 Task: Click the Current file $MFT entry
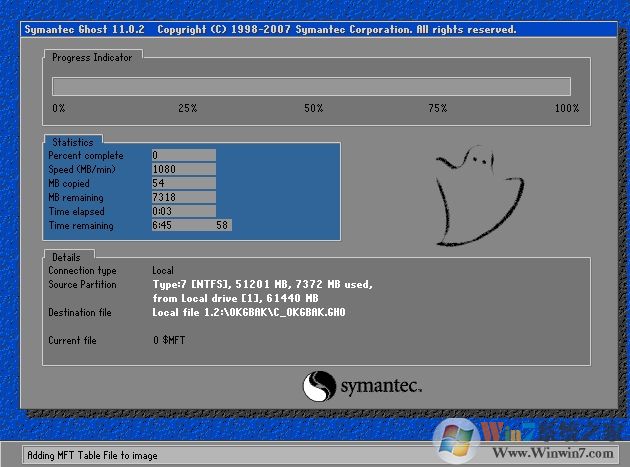coord(169,341)
